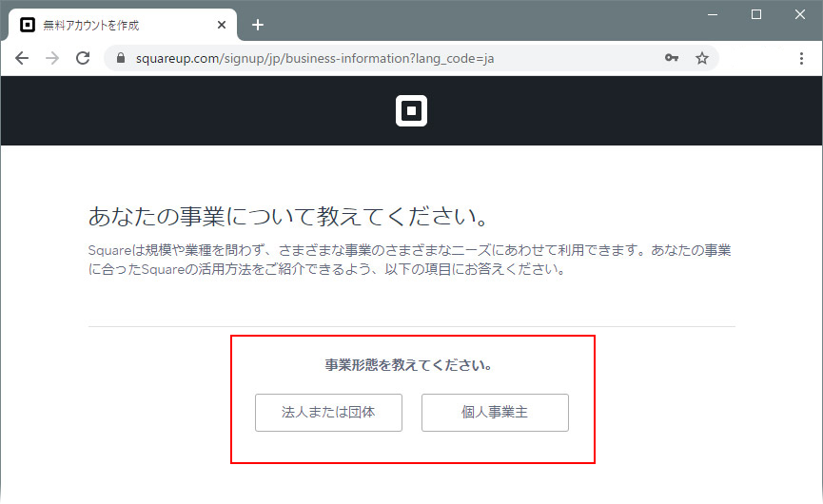Minimize the browser window
Image resolution: width=823 pixels, height=504 pixels.
tap(714, 14)
